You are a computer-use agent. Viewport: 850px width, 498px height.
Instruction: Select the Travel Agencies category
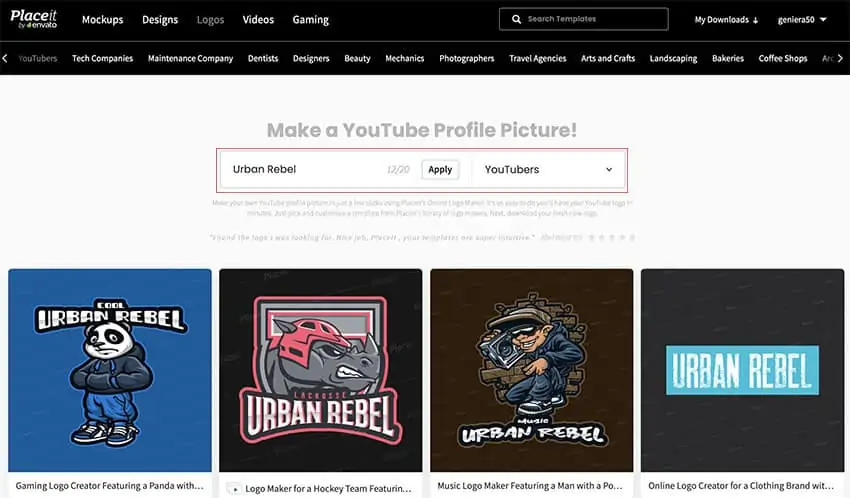tap(537, 58)
